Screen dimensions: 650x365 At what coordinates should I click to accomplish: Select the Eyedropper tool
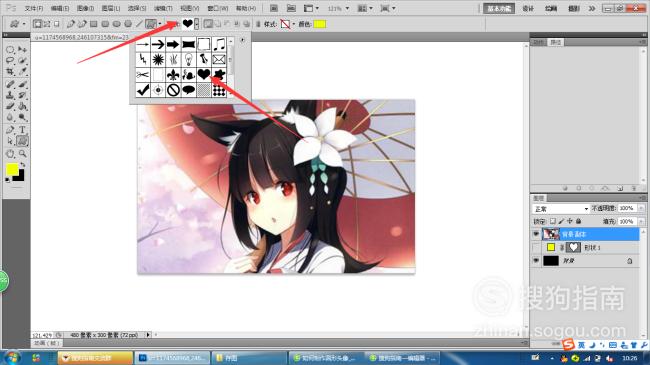[x=22, y=72]
